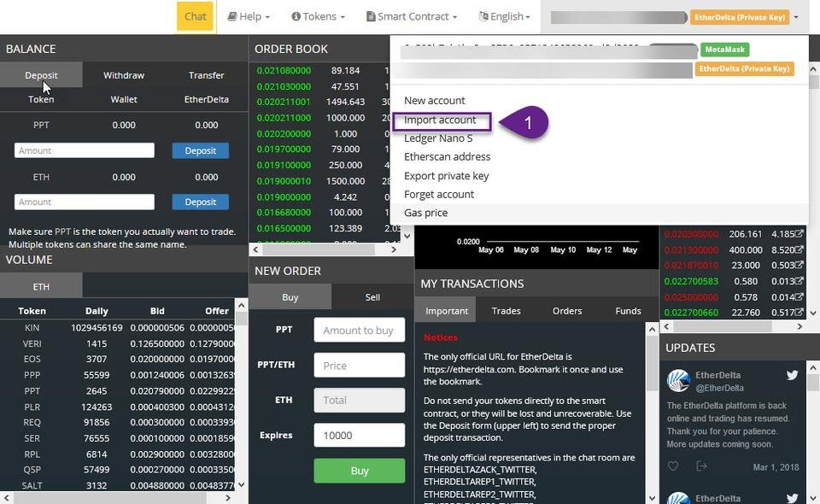Select the Buy tab in New Order
Screen dimensions: 820x504
tap(290, 297)
